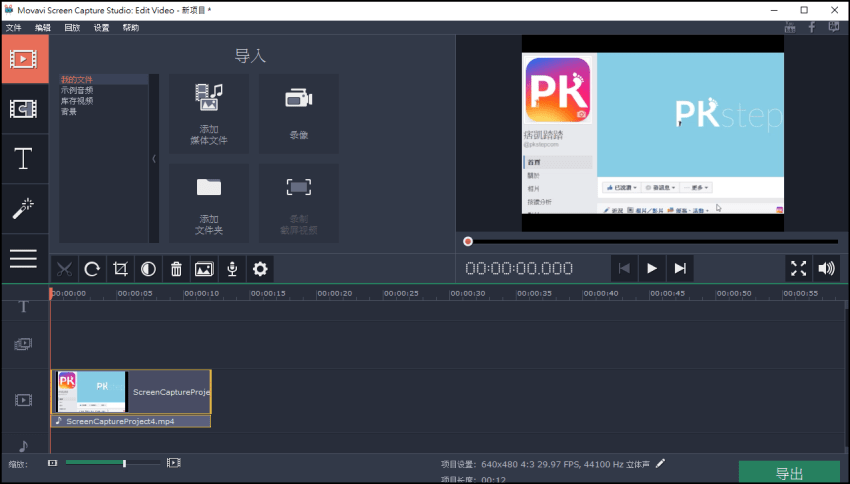Click the help tooltip icon at top right
The image size is (850, 484).
pos(834,27)
